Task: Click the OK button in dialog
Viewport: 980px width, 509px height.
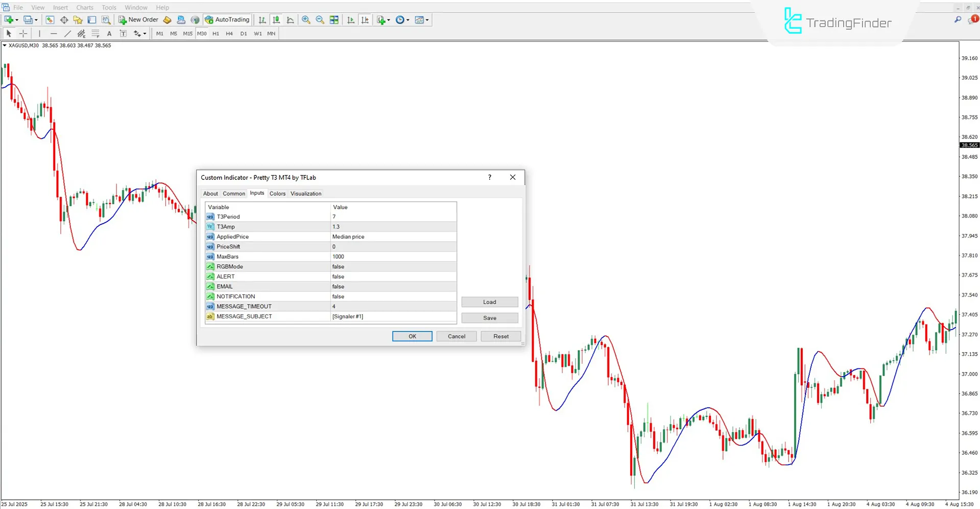Action: click(412, 336)
